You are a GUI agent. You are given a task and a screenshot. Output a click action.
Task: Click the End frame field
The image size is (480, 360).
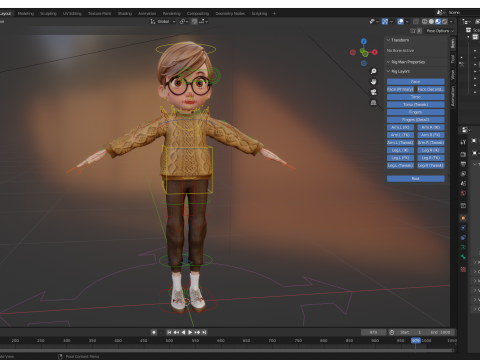441,332
